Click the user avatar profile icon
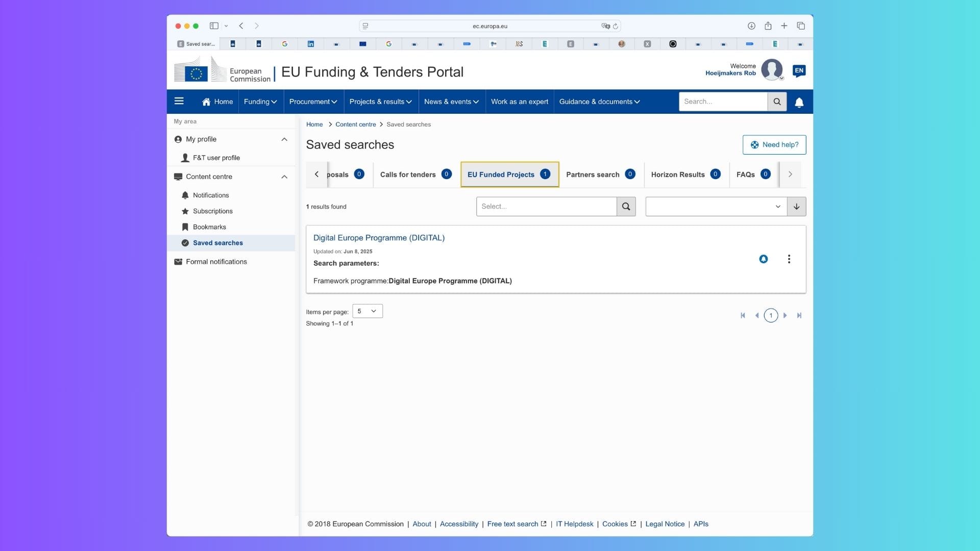The width and height of the screenshot is (980, 551). click(771, 70)
